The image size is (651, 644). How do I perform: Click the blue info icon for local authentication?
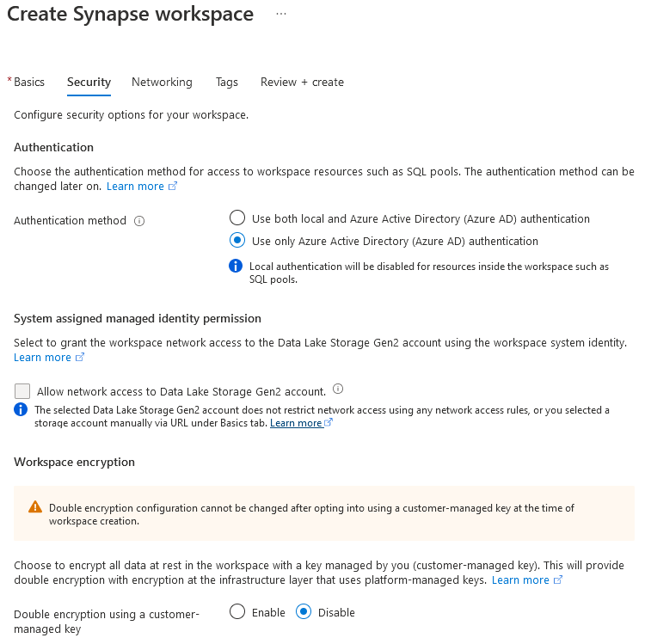pos(236,266)
